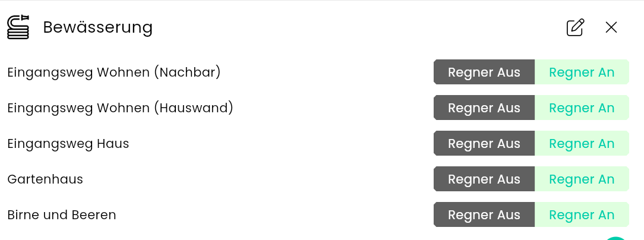Turn on sprinkler for Eingangsweg Wohnen (Nachbar)
Image resolution: width=644 pixels, height=240 pixels.
click(x=582, y=72)
